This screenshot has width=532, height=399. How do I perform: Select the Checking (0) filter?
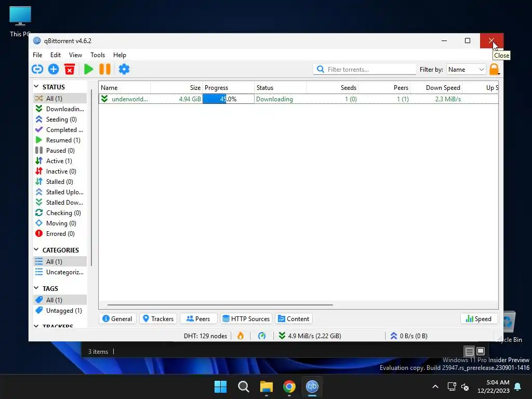pos(60,213)
